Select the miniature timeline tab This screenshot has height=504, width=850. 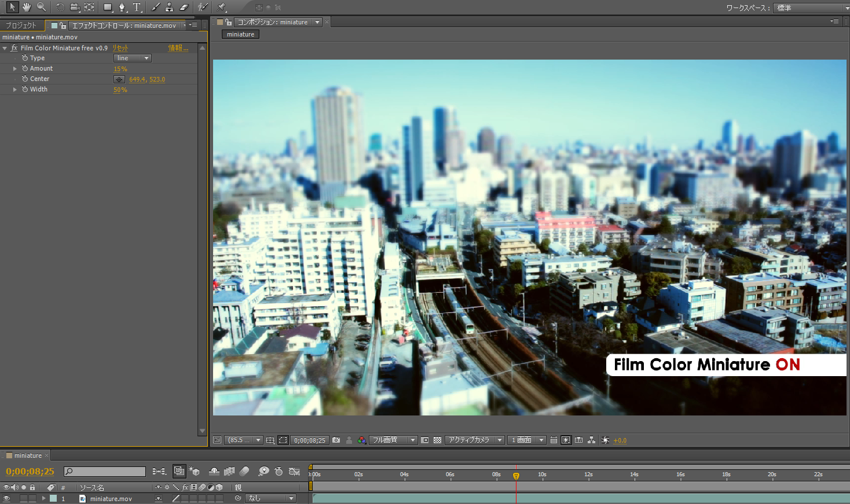pos(28,455)
